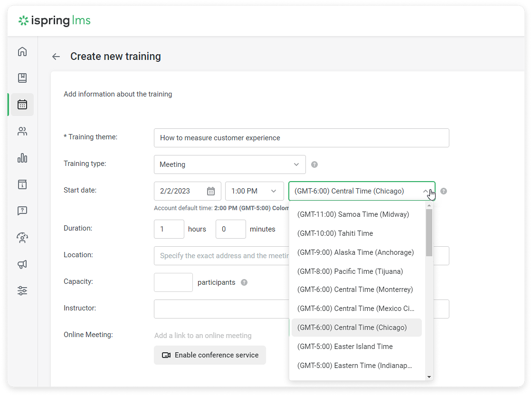Open the Users icon in sidebar

[x=22, y=131]
